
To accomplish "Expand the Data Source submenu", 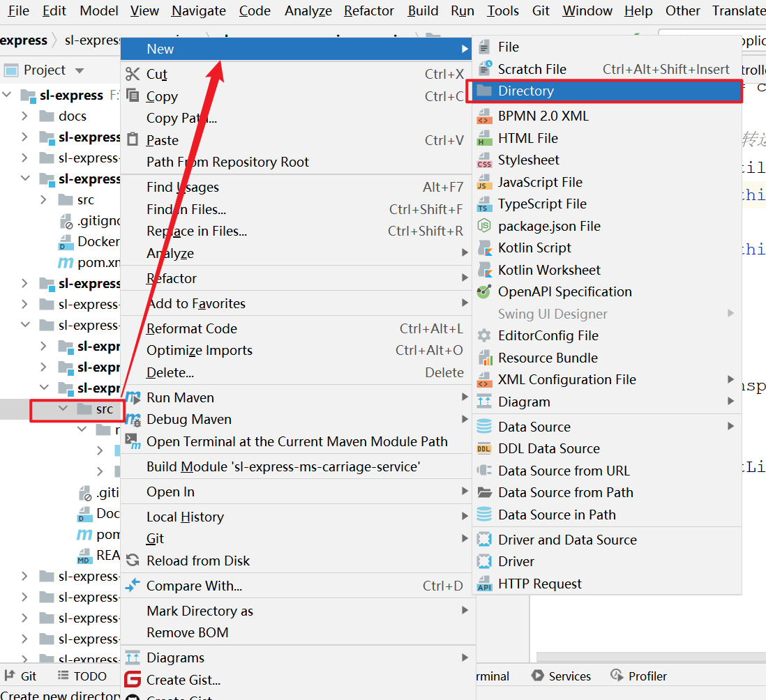I will click(731, 426).
